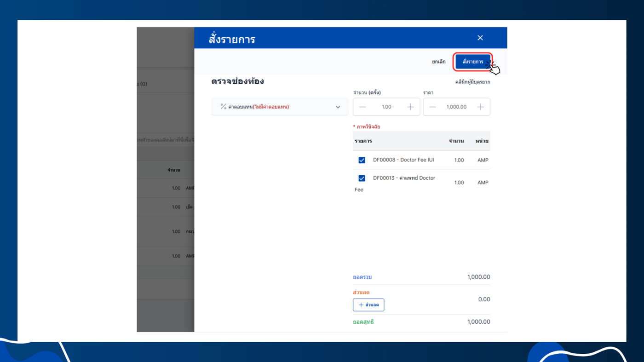The width and height of the screenshot is (644, 362).
Task: Click the ยอดสุทธิ net total amount
Action: tap(478, 322)
